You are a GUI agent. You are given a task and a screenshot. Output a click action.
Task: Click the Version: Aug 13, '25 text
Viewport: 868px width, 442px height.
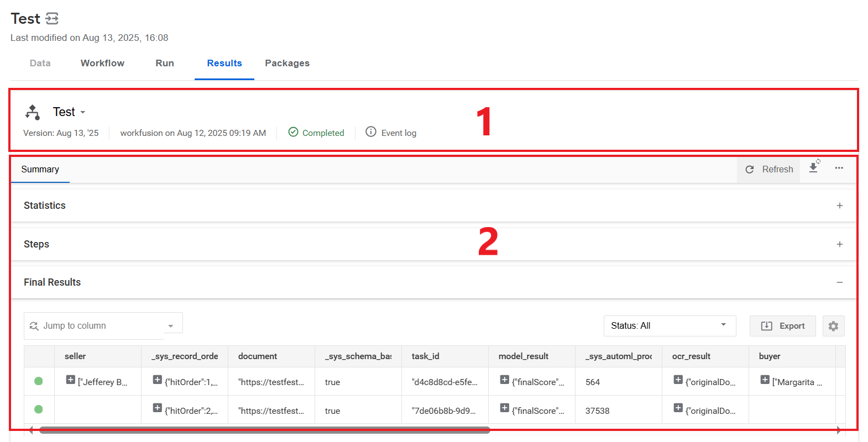(61, 133)
